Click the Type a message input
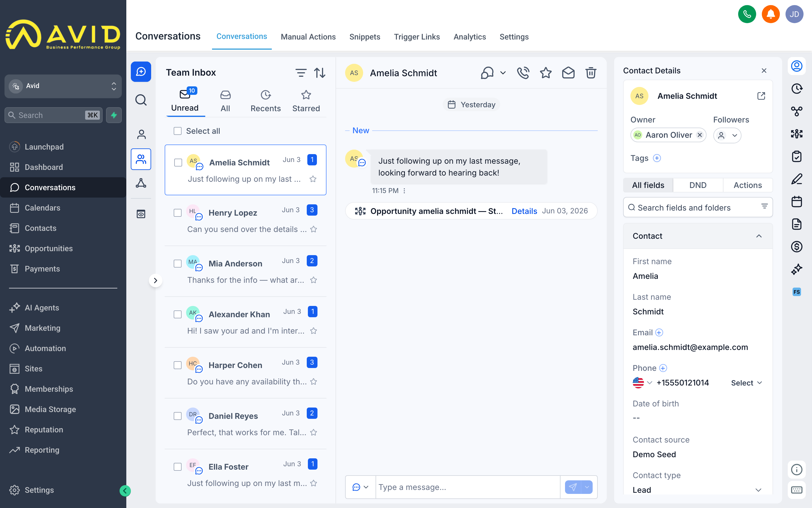The image size is (812, 508). point(468,487)
